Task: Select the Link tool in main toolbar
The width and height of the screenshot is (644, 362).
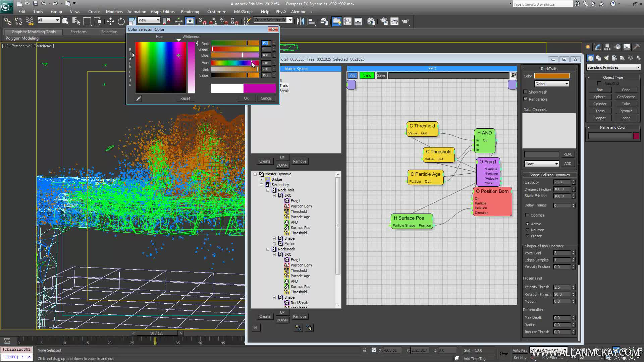Action: pyautogui.click(x=7, y=21)
